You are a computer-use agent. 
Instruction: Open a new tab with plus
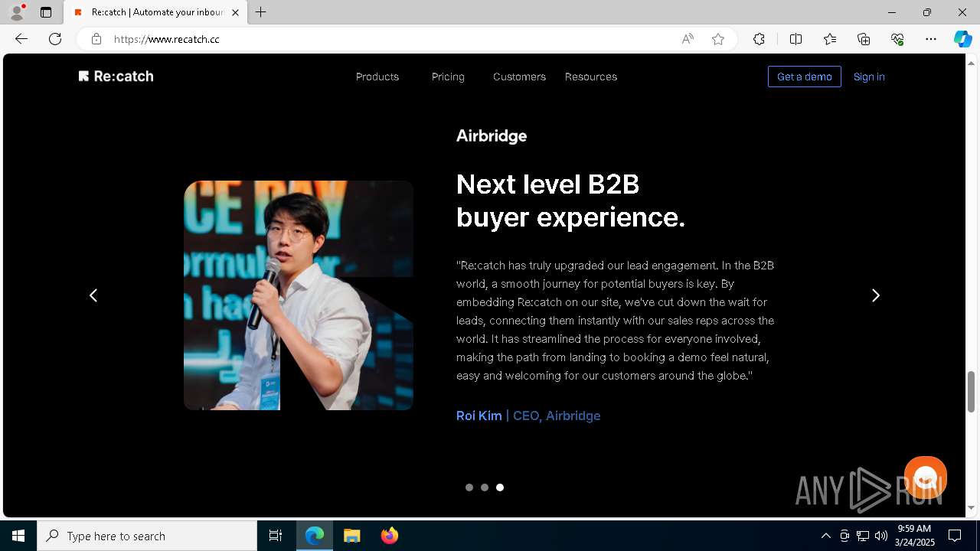coord(261,12)
